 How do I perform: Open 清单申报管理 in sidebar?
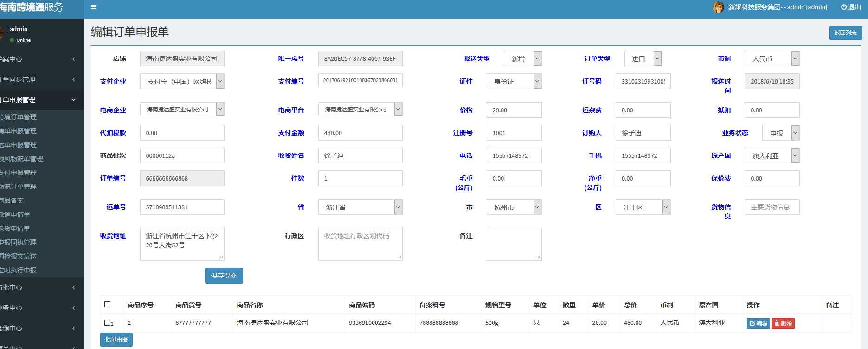click(x=19, y=131)
